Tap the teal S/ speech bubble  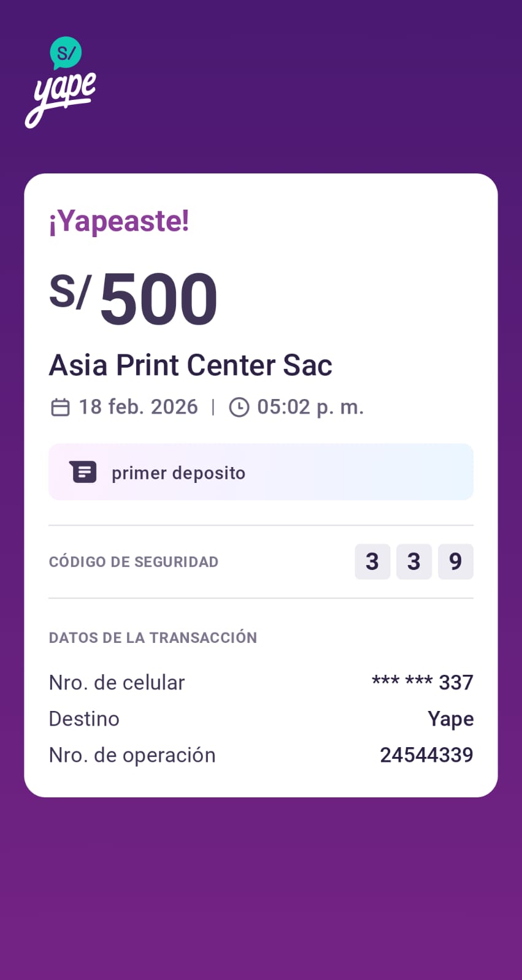(66, 53)
